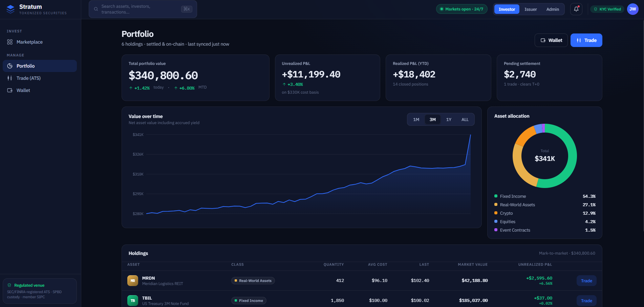
Task: Click the Portfolio pie icon in sidebar
Action: pyautogui.click(x=10, y=66)
